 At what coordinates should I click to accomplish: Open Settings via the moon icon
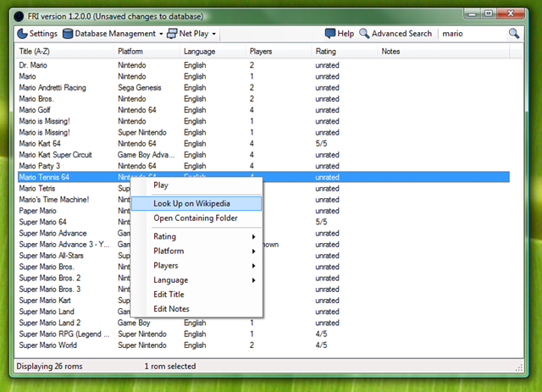point(22,34)
